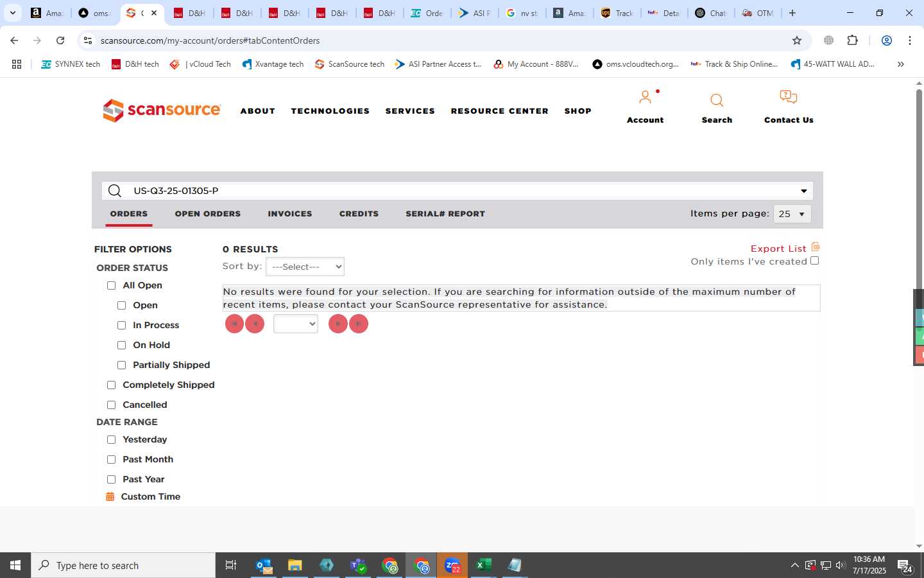Screen dimensions: 924x578
Task: Open Microsoft Teams from taskbar
Action: (x=358, y=565)
